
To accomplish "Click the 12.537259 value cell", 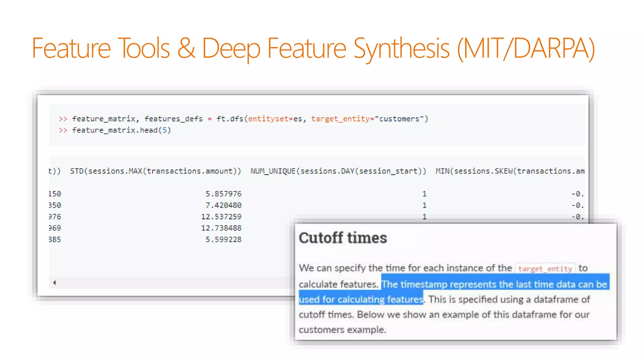I will coord(221,217).
